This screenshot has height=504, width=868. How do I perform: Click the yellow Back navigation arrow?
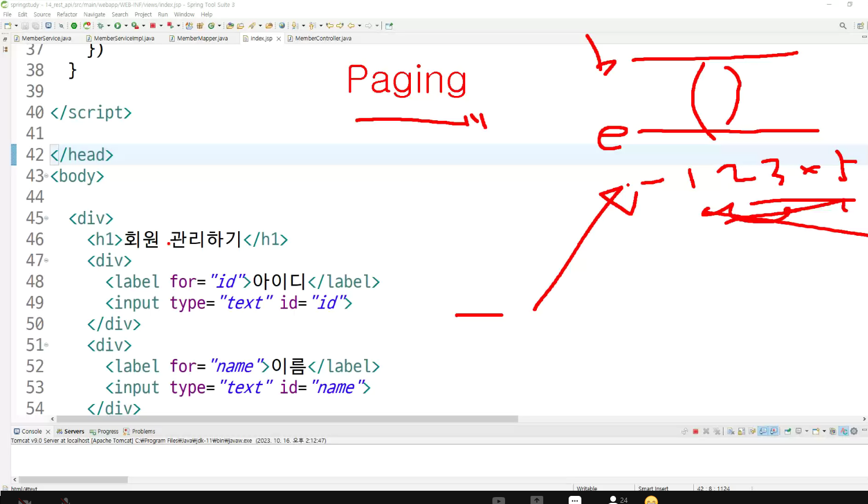(x=351, y=25)
